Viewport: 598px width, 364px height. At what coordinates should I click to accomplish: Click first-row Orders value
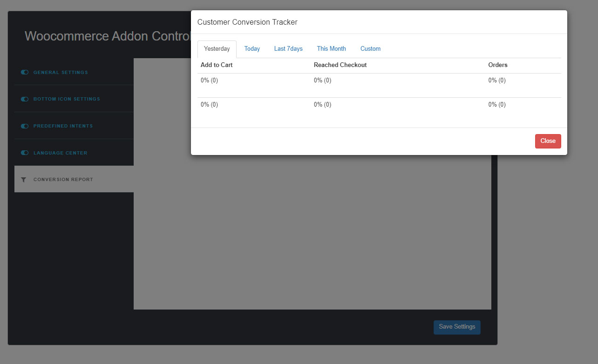coord(497,81)
